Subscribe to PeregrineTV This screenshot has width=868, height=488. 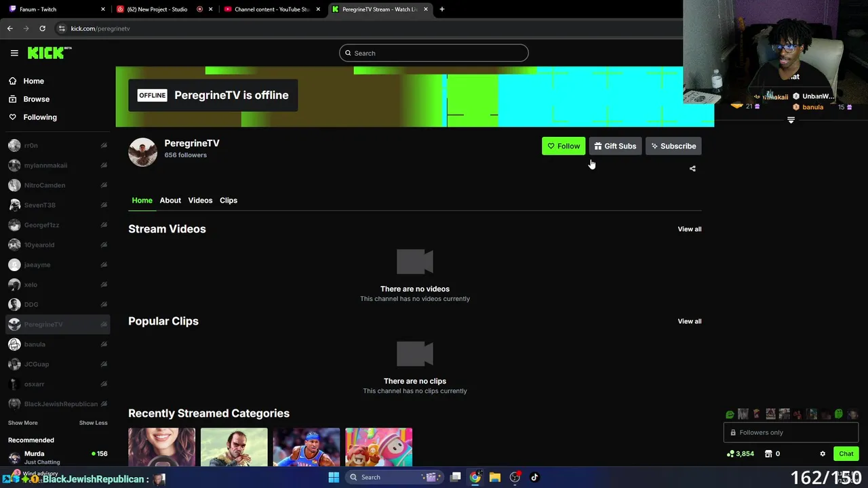(x=673, y=146)
